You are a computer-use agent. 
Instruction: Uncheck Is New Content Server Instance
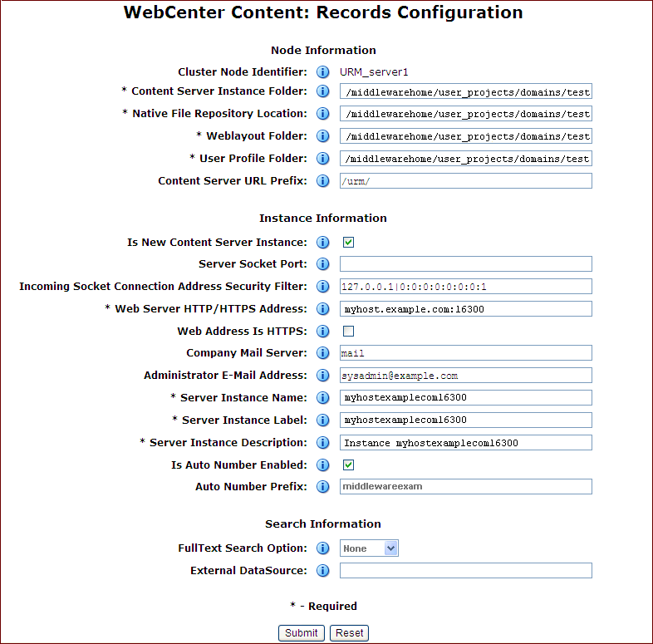coord(349,243)
